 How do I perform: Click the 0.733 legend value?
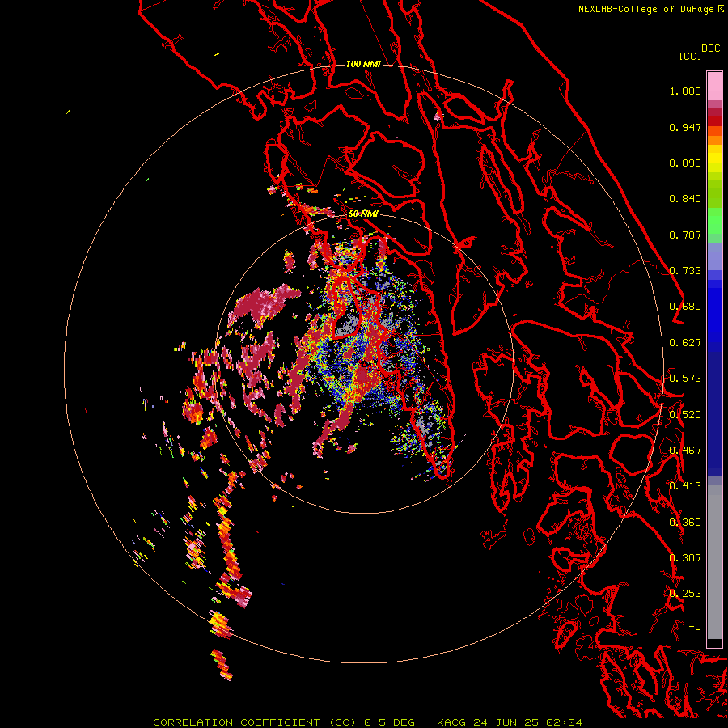(685, 271)
